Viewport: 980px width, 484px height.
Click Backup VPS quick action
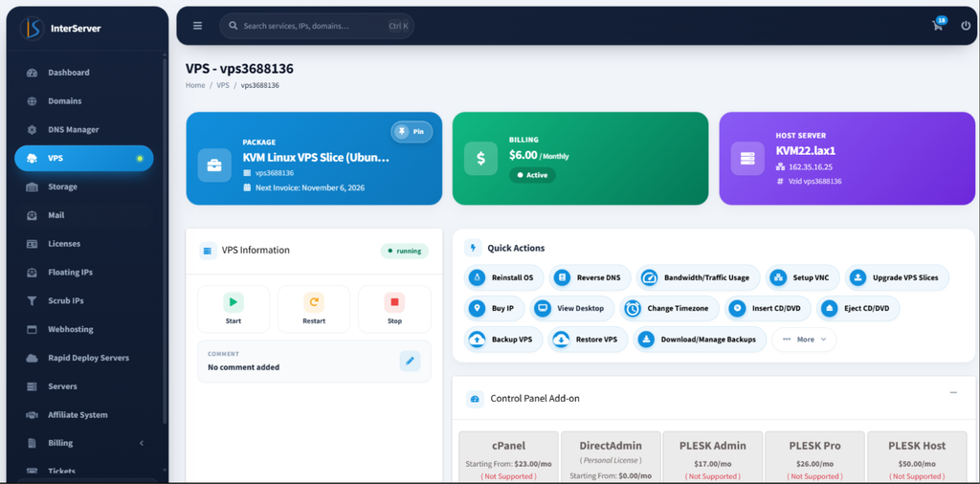tap(503, 340)
